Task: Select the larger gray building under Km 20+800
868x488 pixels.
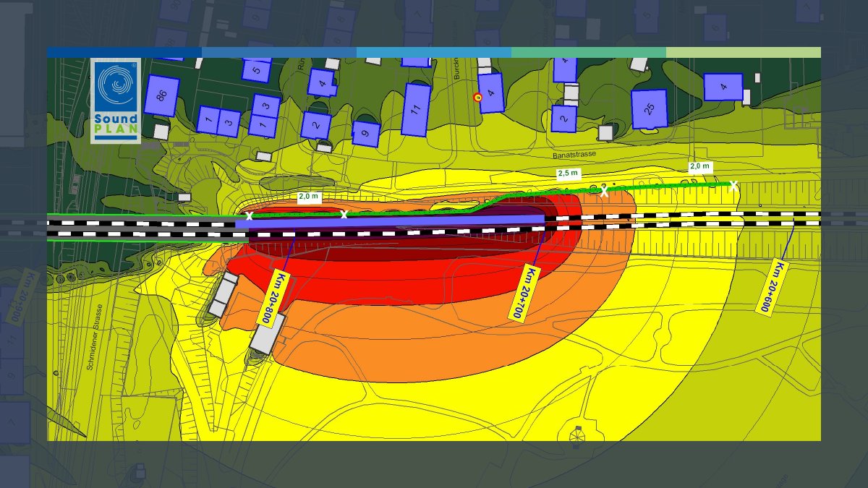Action: point(268,334)
